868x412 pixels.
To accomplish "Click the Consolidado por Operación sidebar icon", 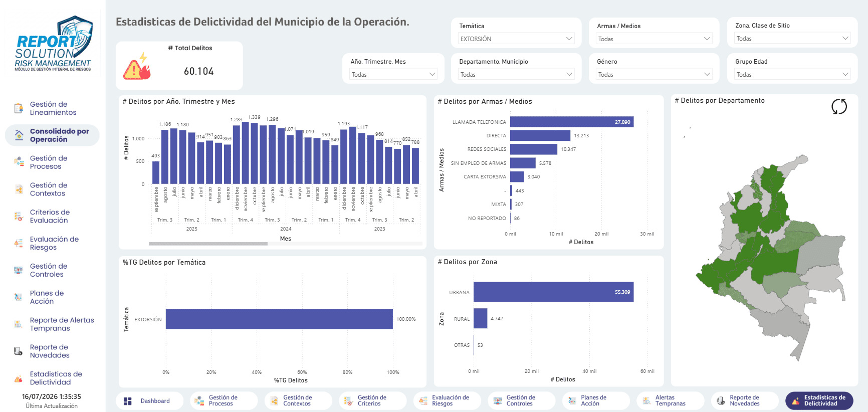I will click(19, 135).
